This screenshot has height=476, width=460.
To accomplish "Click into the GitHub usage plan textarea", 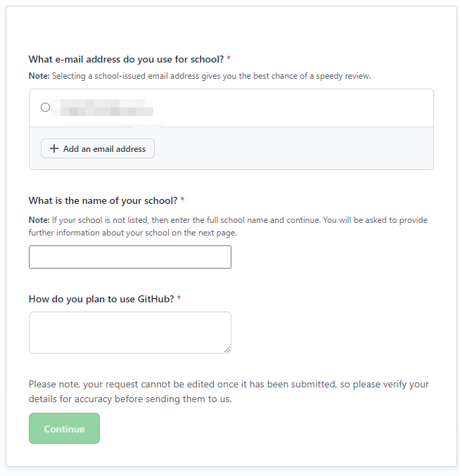I will [129, 332].
